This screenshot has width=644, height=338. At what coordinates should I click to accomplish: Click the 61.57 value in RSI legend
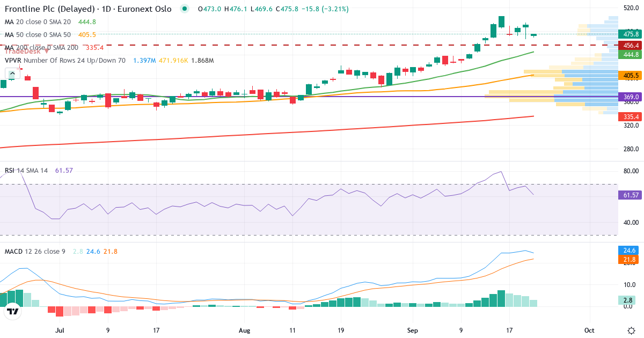(64, 171)
